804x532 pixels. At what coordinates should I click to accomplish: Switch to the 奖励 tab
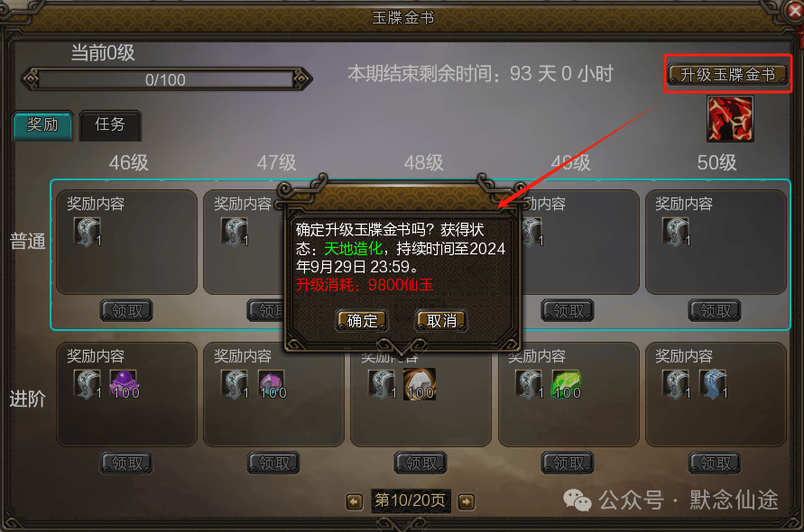[42, 124]
